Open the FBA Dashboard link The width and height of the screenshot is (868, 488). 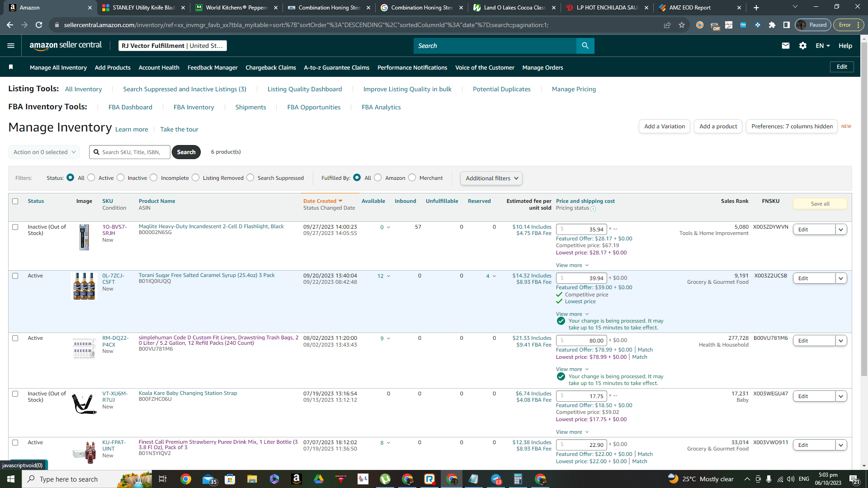130,107
